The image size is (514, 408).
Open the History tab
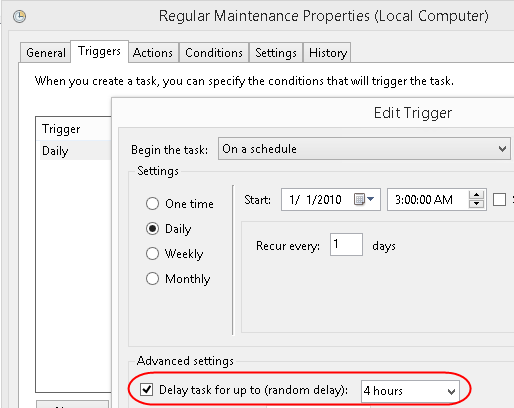[328, 53]
